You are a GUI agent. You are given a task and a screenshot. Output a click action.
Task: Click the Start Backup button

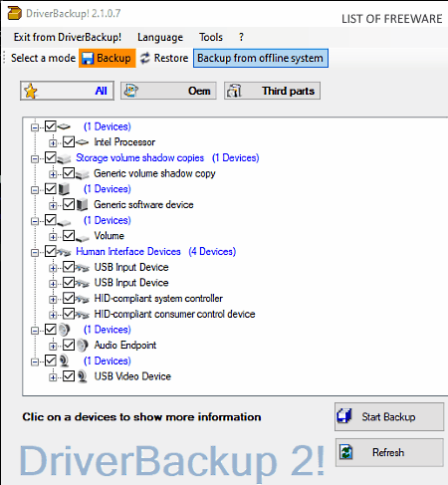point(389,416)
